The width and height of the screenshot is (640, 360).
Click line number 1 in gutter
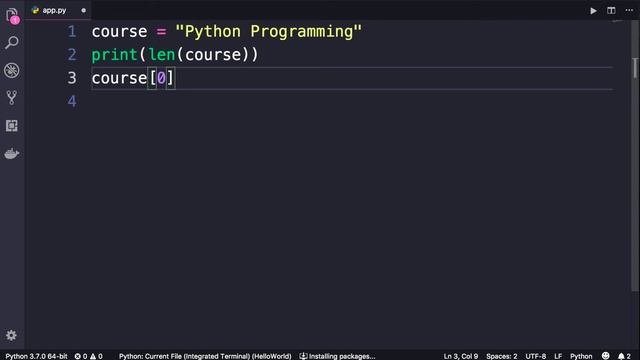72,31
